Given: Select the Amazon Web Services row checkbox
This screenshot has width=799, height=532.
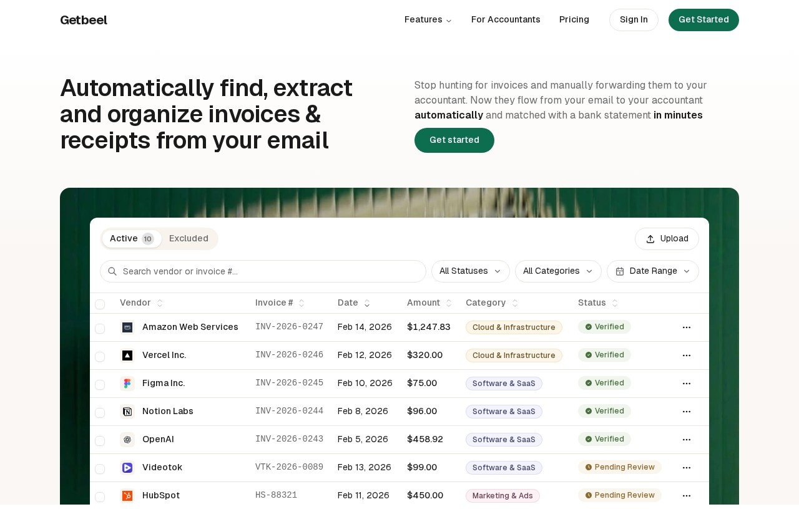Looking at the screenshot, I should pyautogui.click(x=100, y=329).
